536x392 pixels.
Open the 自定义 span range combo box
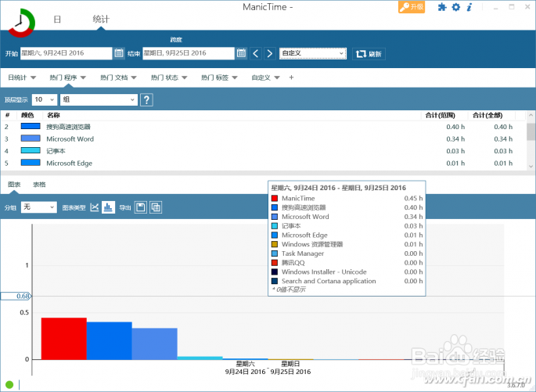[313, 53]
